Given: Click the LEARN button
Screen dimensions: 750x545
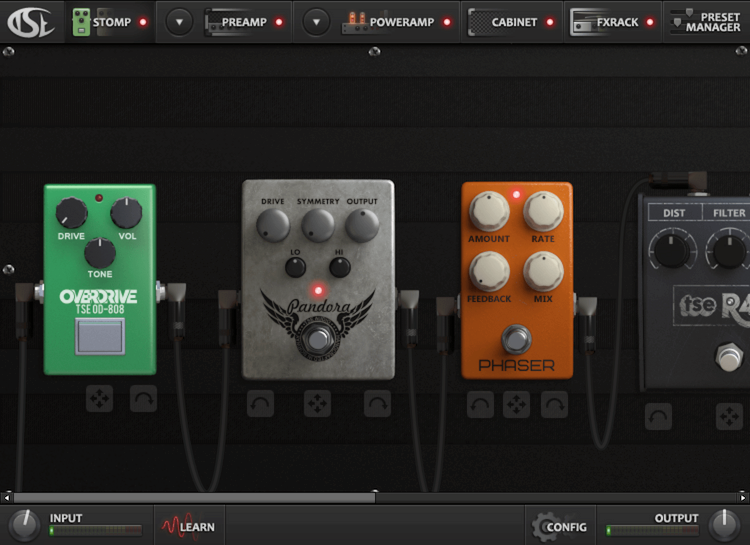Looking at the screenshot, I should (188, 526).
